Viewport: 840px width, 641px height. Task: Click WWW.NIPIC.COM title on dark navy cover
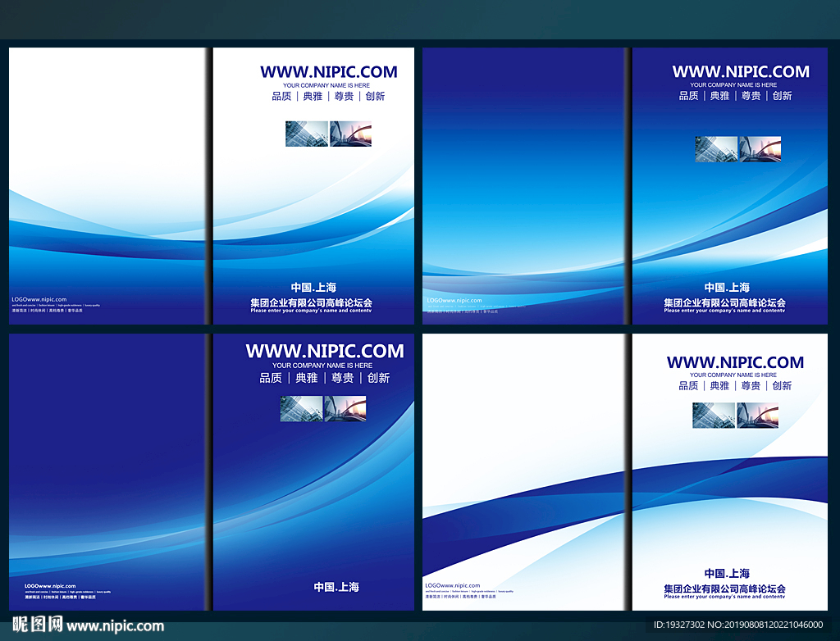click(x=325, y=352)
